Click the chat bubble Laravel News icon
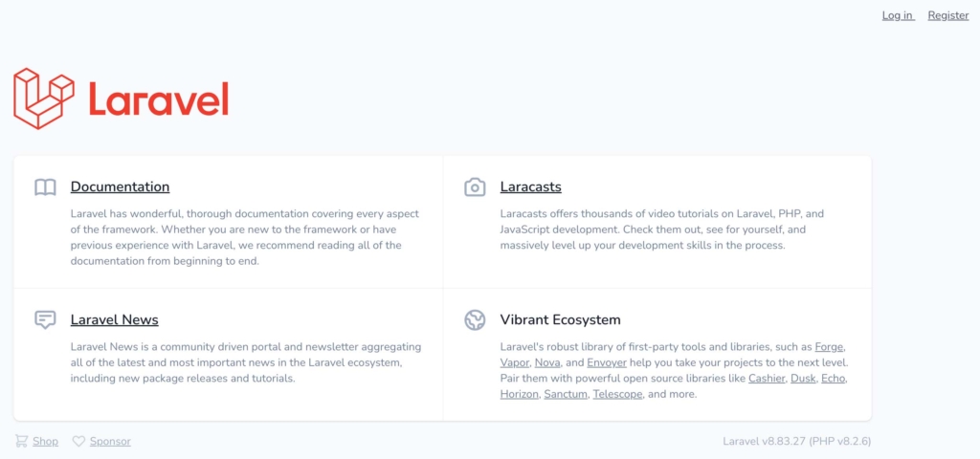The image size is (980, 459). [45, 319]
